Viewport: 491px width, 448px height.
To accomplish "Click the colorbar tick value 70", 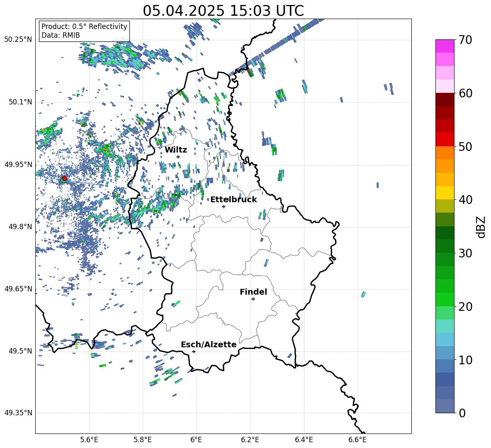I will (x=466, y=40).
